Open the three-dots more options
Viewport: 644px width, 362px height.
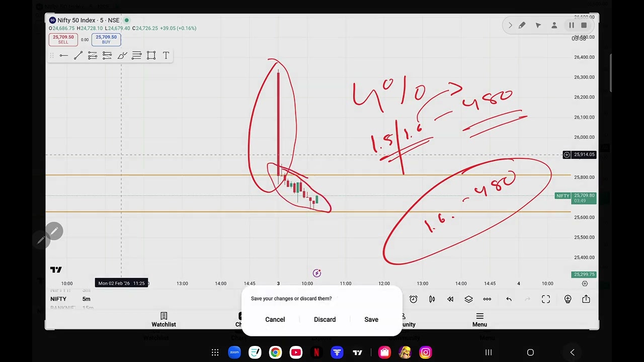tap(487, 299)
